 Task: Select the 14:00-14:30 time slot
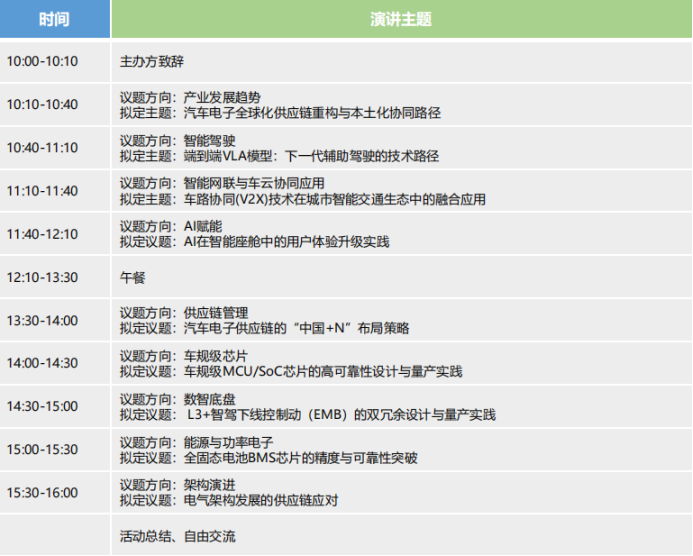42,363
